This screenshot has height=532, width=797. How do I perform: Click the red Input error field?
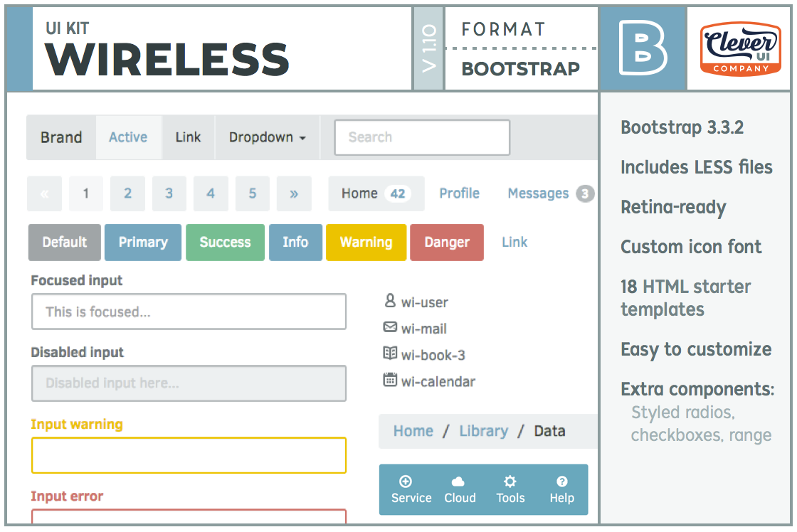coord(189,516)
